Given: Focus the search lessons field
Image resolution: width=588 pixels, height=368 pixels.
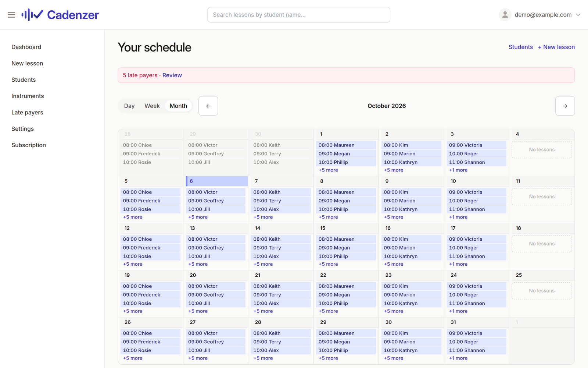Looking at the screenshot, I should [x=299, y=15].
